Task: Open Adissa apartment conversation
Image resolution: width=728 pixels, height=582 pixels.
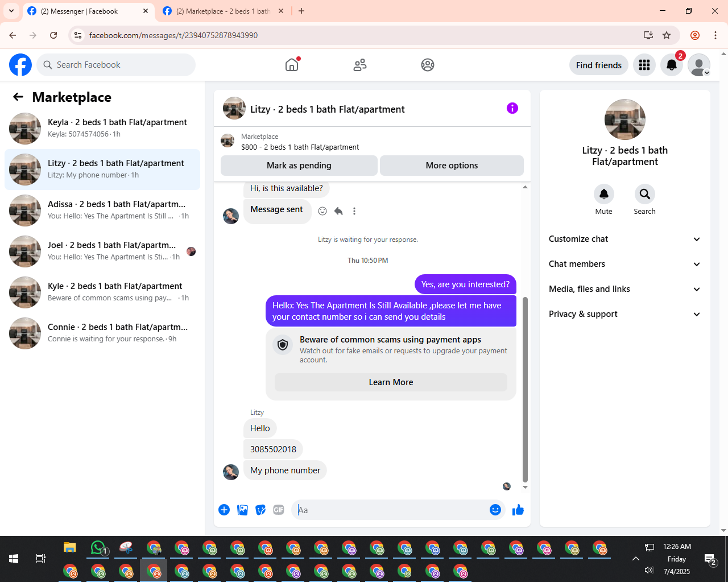Action: coord(102,210)
